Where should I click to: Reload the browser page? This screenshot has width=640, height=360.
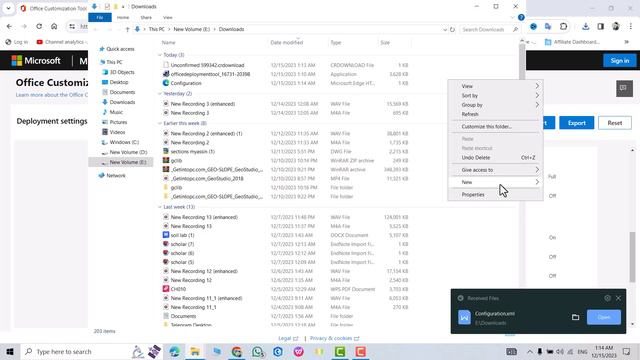[39, 26]
